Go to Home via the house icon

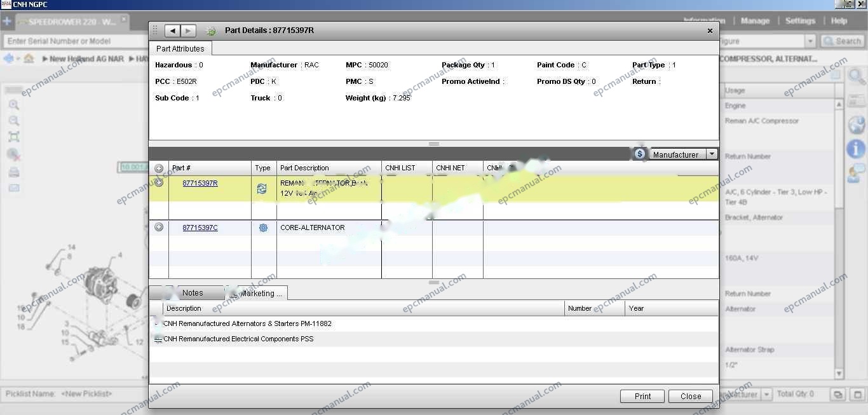click(28, 58)
